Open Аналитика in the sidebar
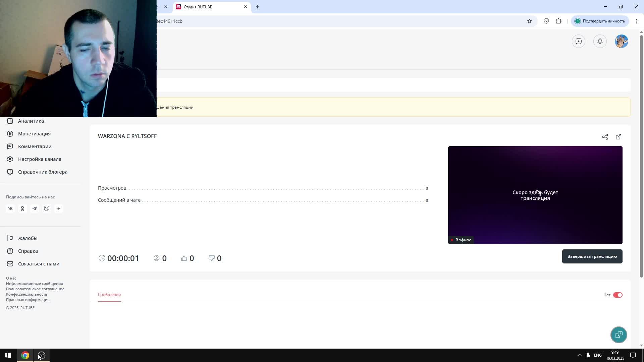The height and width of the screenshot is (362, 644). (31, 121)
